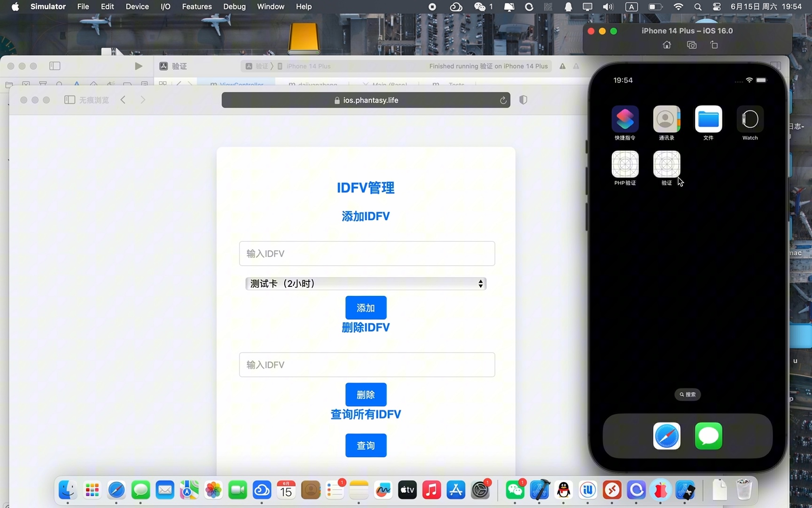Open the Watch app on the simulator
812x508 pixels.
750,119
